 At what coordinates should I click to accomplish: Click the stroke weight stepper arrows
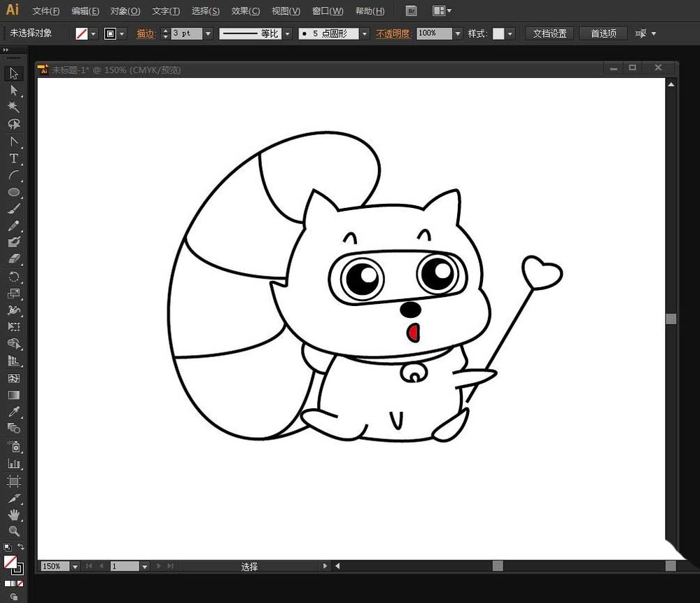coord(165,34)
